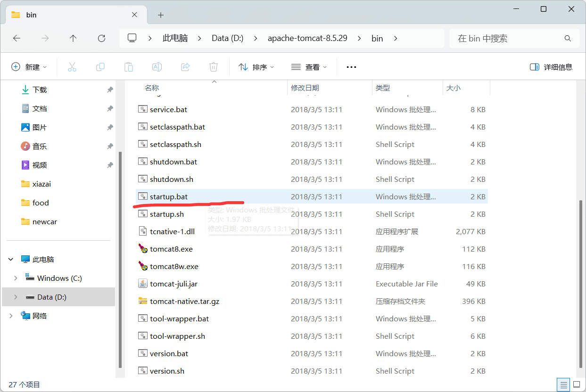
Task: Select the tomcat8.exe application icon
Action: click(143, 249)
